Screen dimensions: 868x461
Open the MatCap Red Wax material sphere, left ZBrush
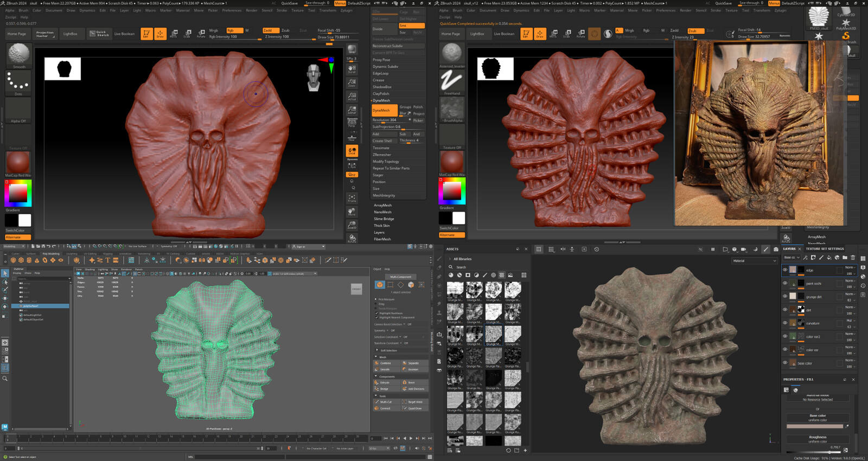[18, 164]
